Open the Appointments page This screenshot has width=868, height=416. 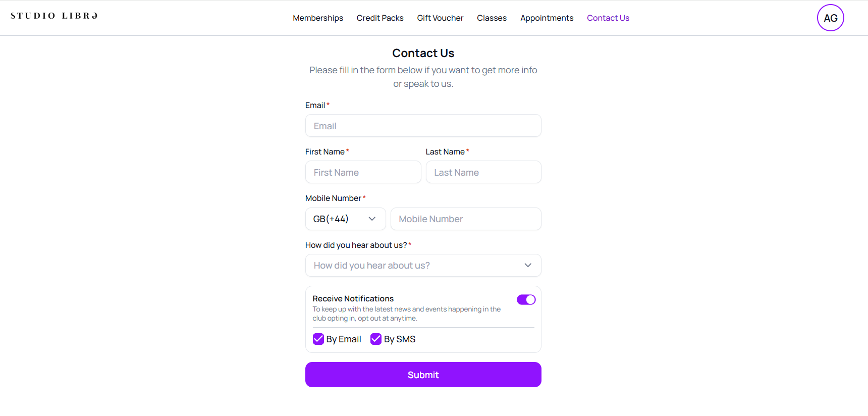[547, 18]
